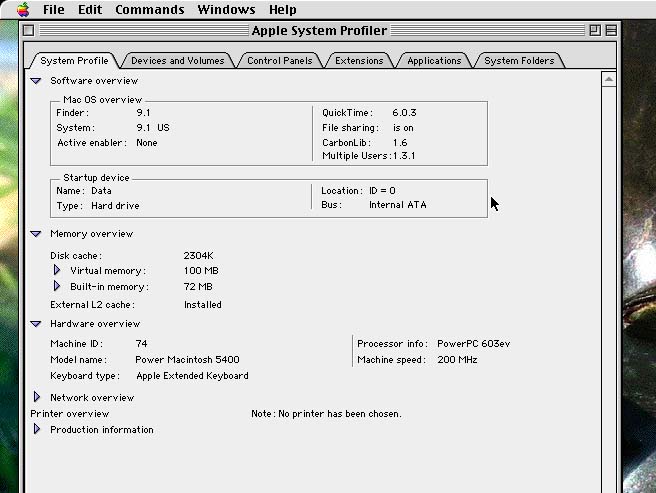Click the Machine speed 200 MHz value

point(457,359)
